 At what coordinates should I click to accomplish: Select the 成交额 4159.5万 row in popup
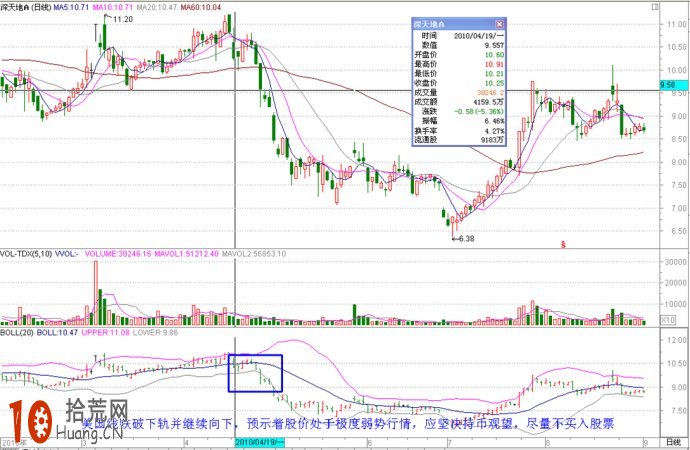459,102
